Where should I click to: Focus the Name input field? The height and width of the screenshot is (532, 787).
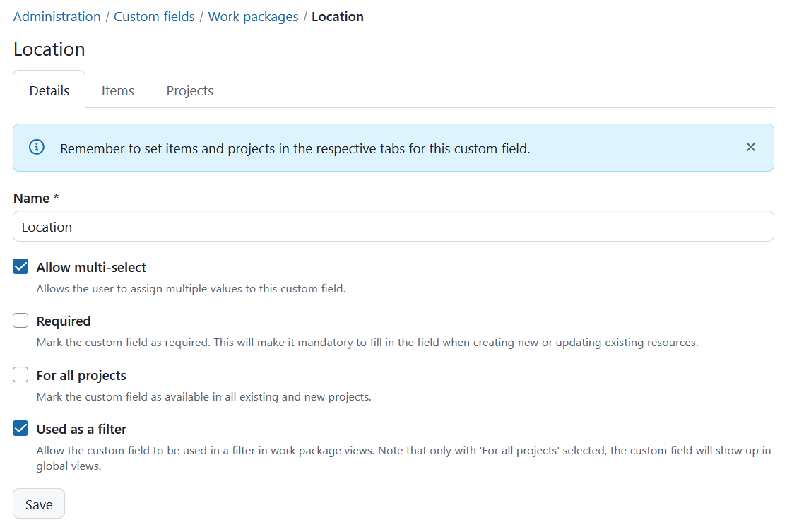tap(393, 227)
